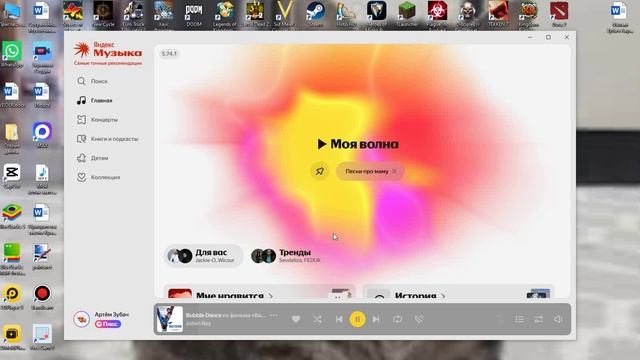This screenshot has width=640, height=360.
Task: Open the Steam desktop shortcut
Action: click(x=315, y=14)
